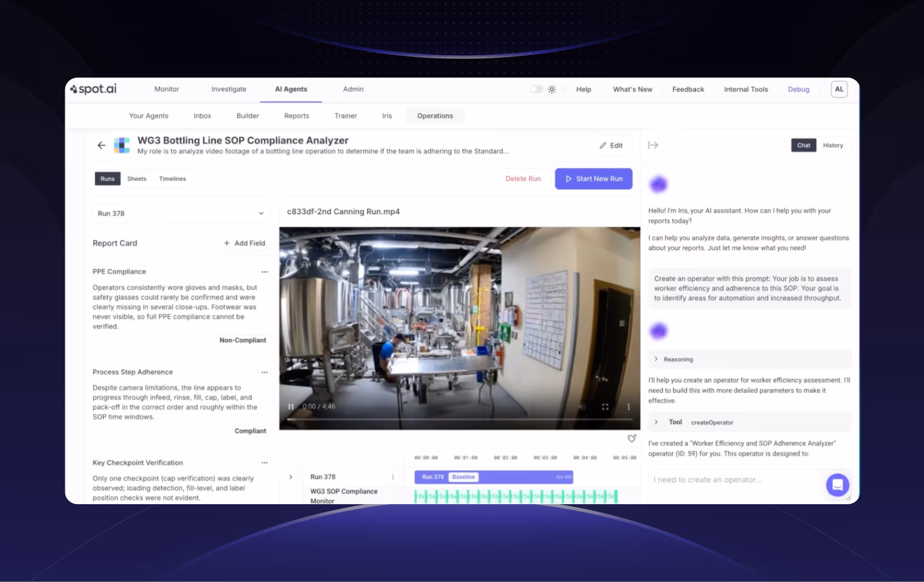Open the Monitor tab
Viewport: 924px width, 582px height.
tap(167, 89)
